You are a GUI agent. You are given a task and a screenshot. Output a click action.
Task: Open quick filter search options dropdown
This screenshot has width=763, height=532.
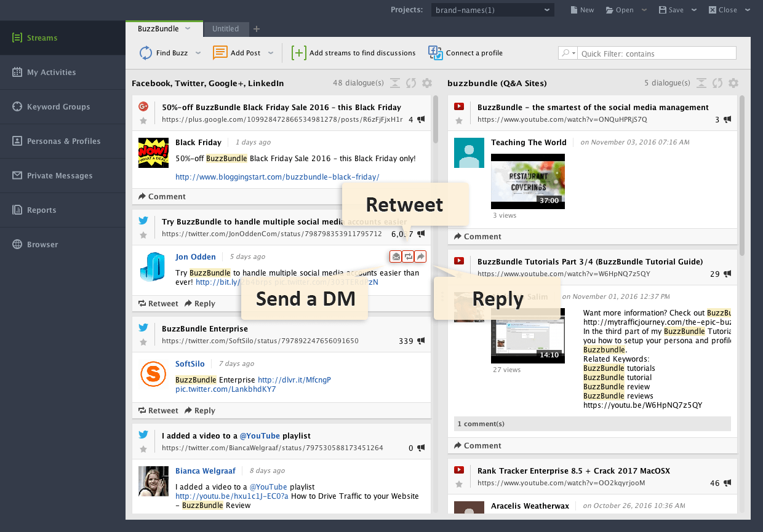(x=568, y=54)
